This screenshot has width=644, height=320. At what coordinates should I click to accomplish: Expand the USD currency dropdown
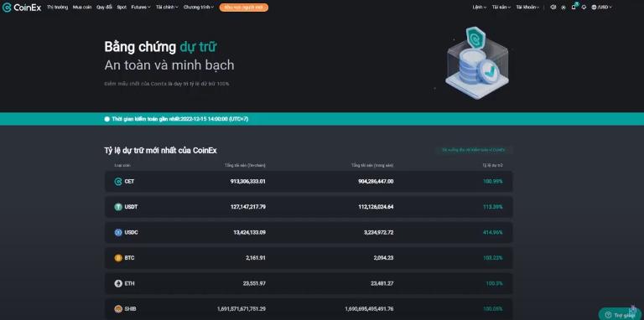pos(605,8)
